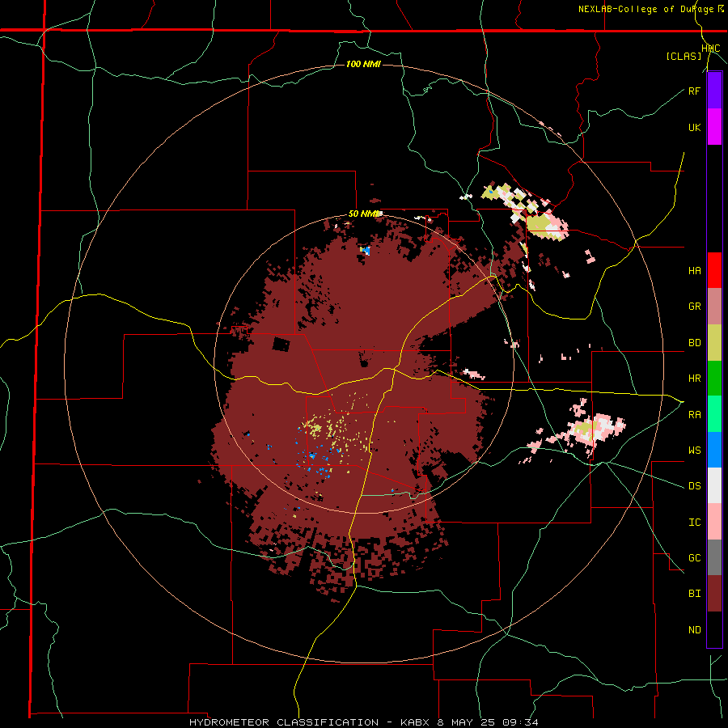Click the HA red legend swatch
Viewport: 728px width, 728px height.
coord(714,270)
